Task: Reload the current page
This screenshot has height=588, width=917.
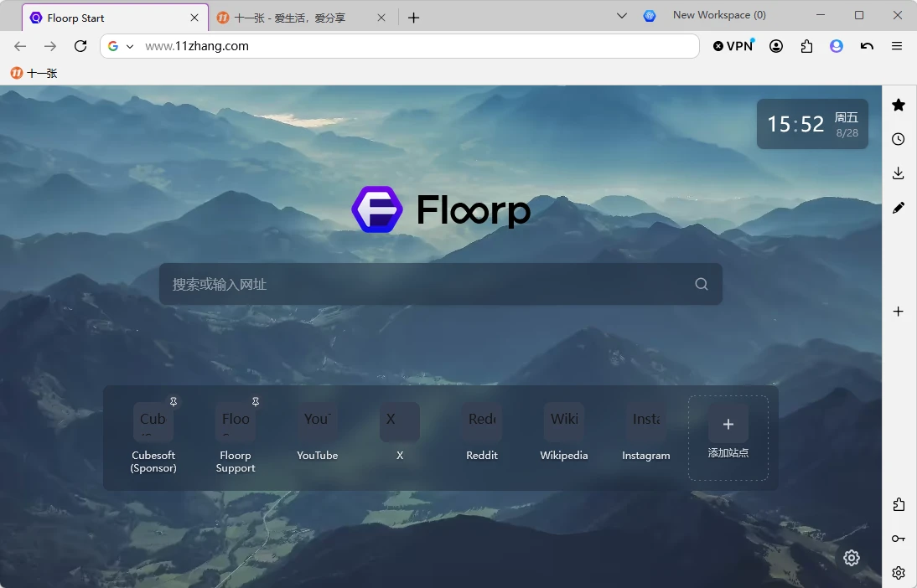Action: tap(80, 46)
